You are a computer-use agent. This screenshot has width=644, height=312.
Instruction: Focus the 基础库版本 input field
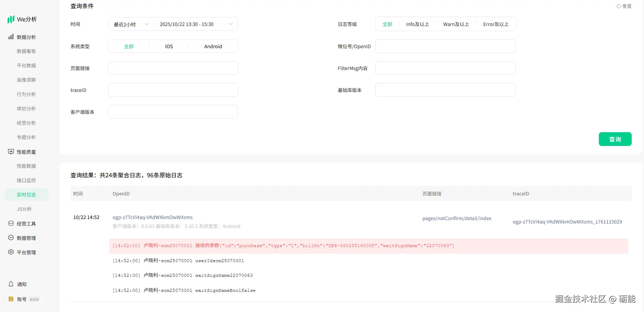(x=445, y=90)
